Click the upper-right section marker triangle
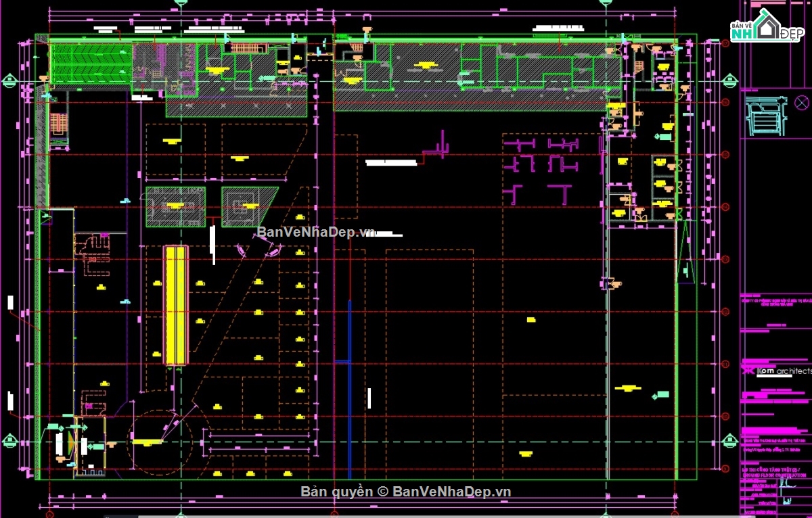Screen dimensions: 812x518 729,82
